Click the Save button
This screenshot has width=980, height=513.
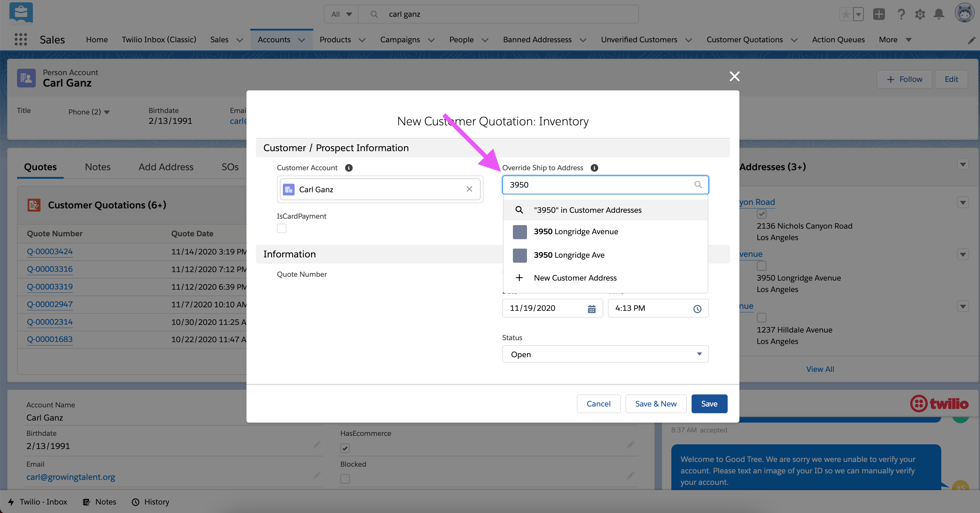click(709, 404)
